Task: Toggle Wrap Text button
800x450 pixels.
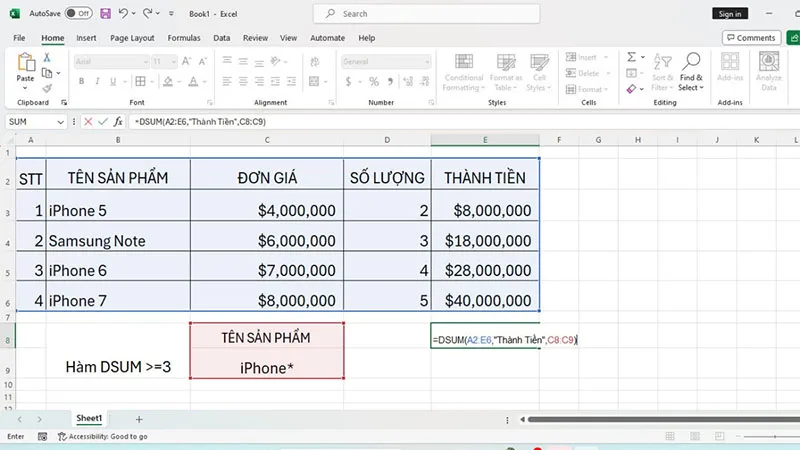Action: point(315,62)
